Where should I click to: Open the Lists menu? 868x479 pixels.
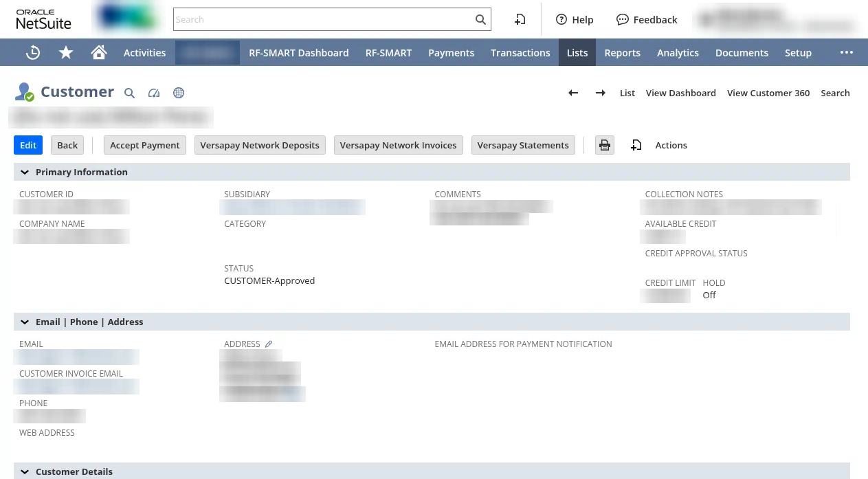coord(577,52)
